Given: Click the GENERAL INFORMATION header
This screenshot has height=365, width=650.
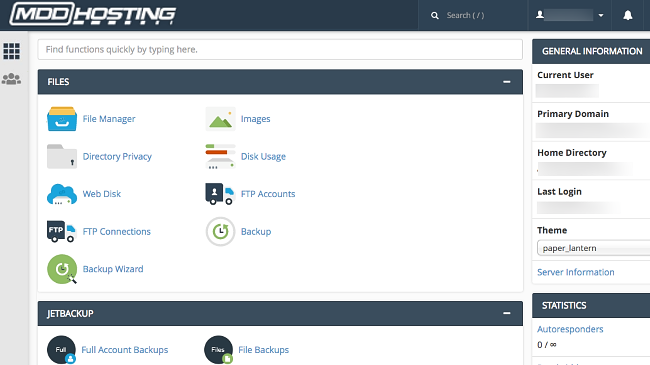Looking at the screenshot, I should click(x=592, y=51).
